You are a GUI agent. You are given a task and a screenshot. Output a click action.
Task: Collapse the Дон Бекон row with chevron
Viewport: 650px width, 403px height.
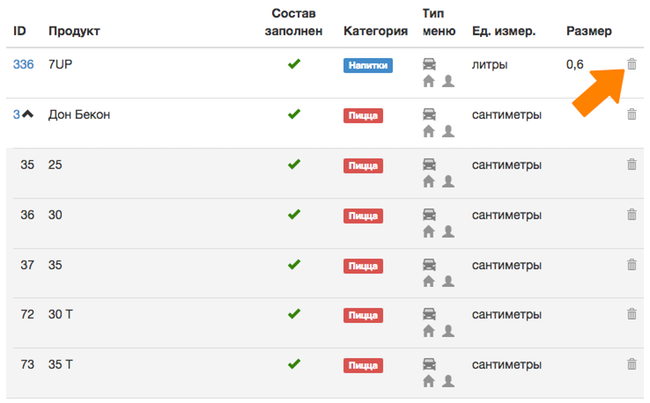click(x=28, y=114)
